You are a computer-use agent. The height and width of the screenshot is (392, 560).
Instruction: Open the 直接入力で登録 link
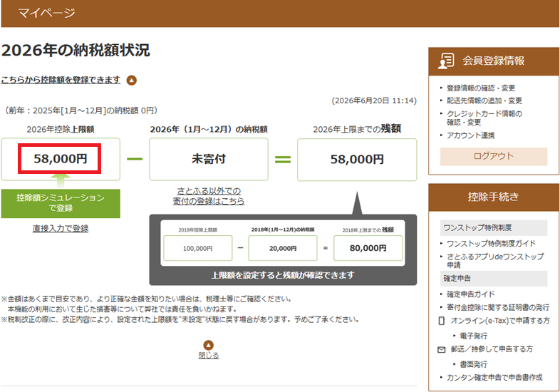[x=61, y=228]
